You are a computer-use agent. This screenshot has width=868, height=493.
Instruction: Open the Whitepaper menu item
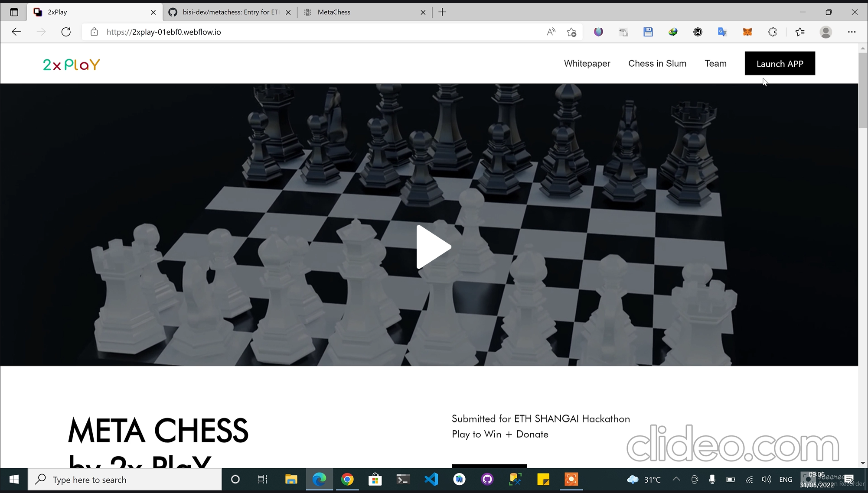pos(587,63)
